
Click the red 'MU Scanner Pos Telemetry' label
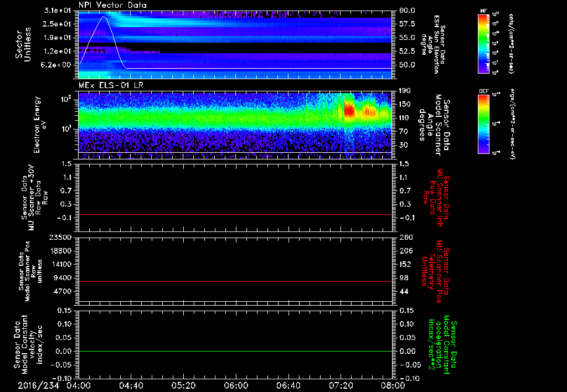pyautogui.click(x=435, y=271)
